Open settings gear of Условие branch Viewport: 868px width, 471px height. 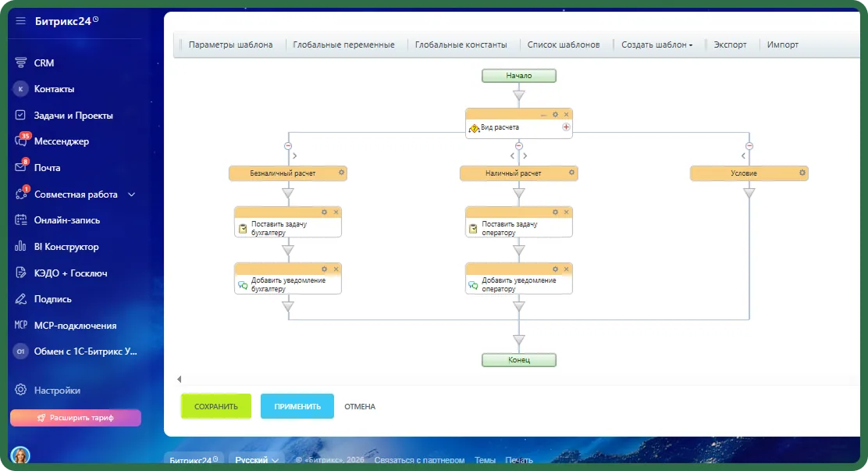(802, 173)
